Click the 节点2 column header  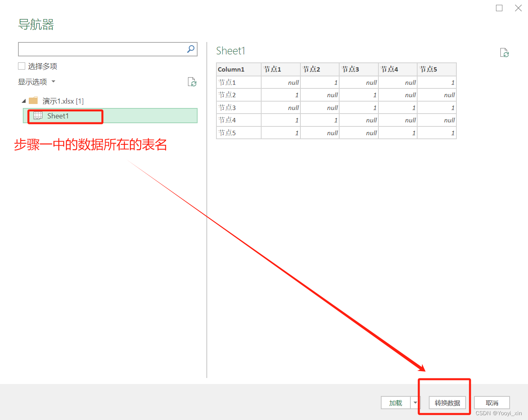point(320,69)
